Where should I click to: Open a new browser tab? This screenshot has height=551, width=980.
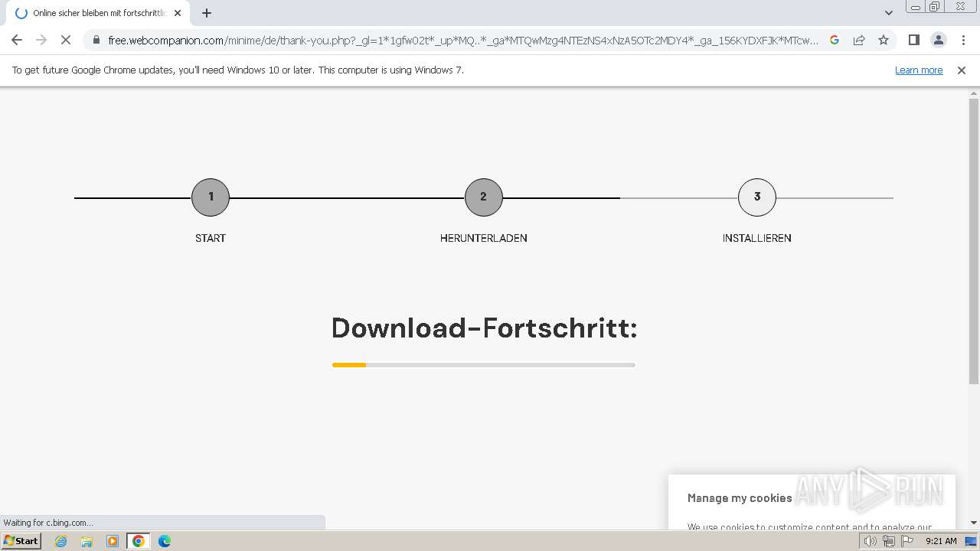point(207,13)
